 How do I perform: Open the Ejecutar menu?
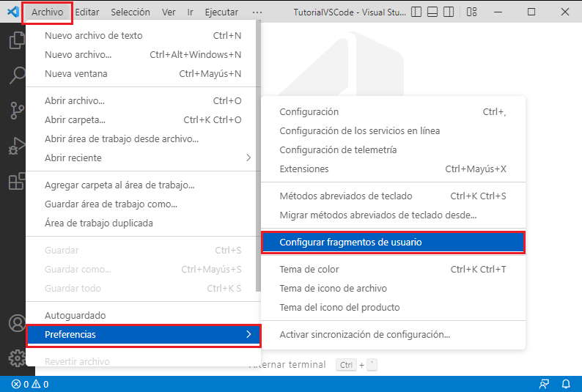(x=221, y=12)
